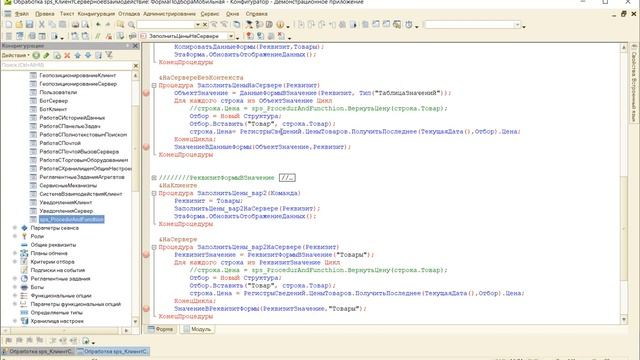Screen dimensions: 640x360
Task: Switch to the Форма tab
Action: point(160,329)
